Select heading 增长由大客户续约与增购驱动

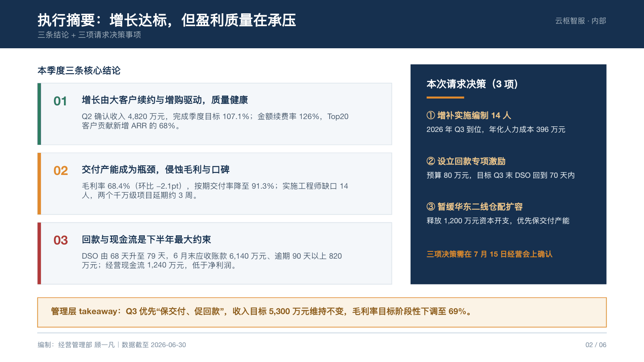[165, 100]
